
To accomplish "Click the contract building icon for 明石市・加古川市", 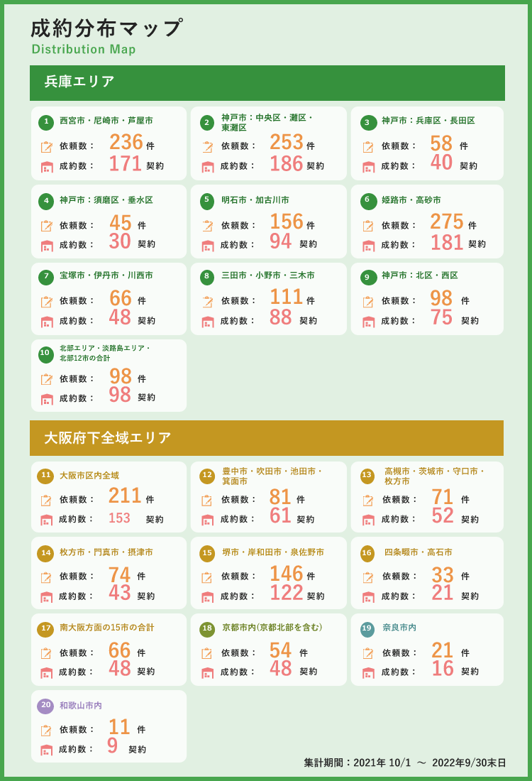I will 208,246.
